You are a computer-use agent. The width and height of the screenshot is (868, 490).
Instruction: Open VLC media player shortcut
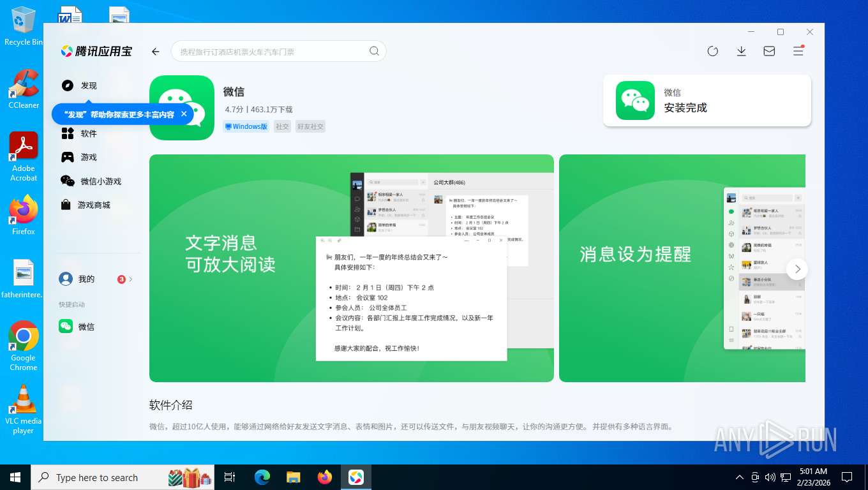24,410
